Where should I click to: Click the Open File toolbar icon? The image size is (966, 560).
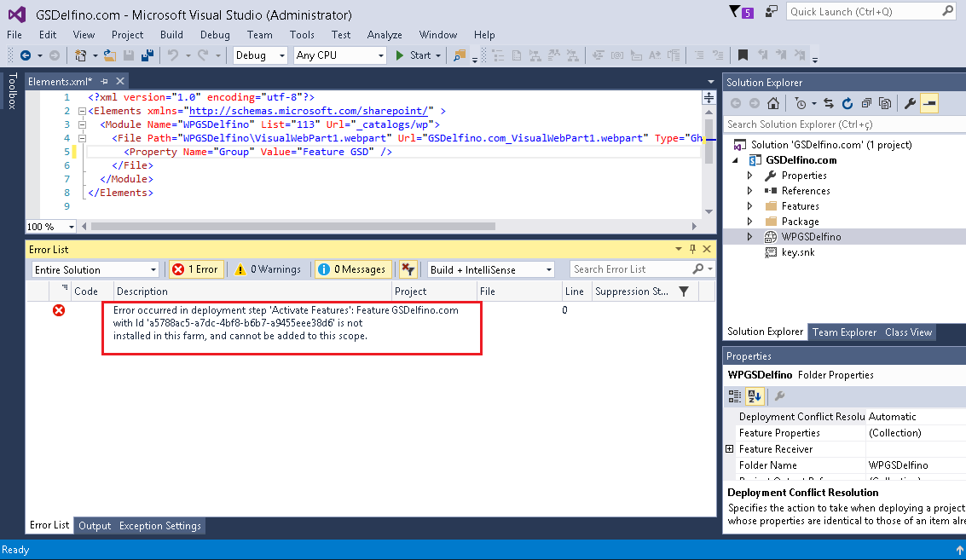click(109, 55)
